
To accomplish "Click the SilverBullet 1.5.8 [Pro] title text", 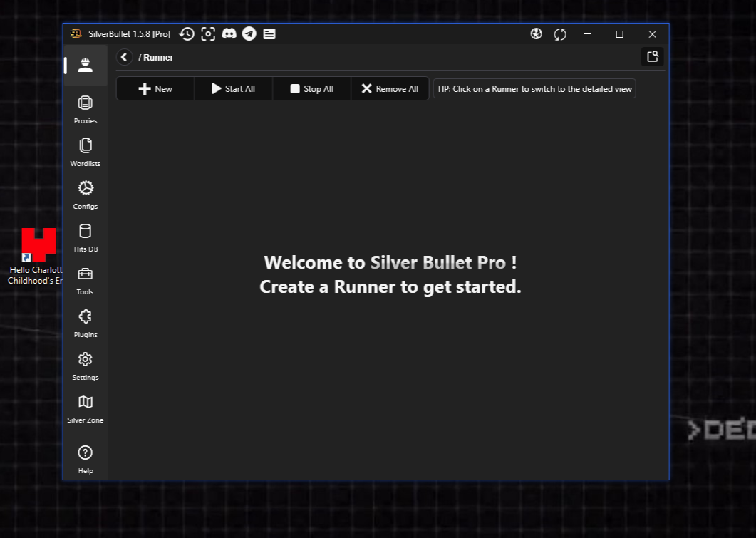I will tap(129, 34).
